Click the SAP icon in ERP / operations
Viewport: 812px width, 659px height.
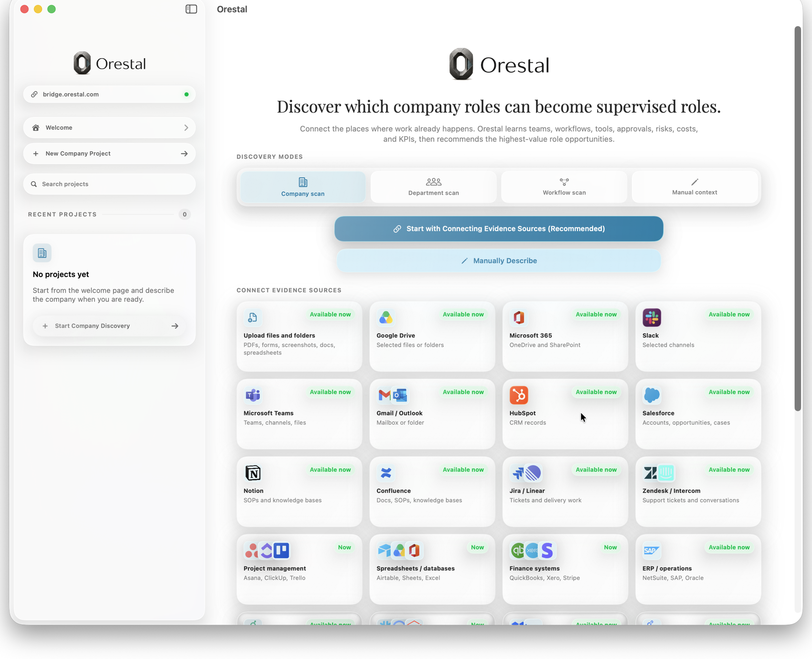pyautogui.click(x=652, y=550)
